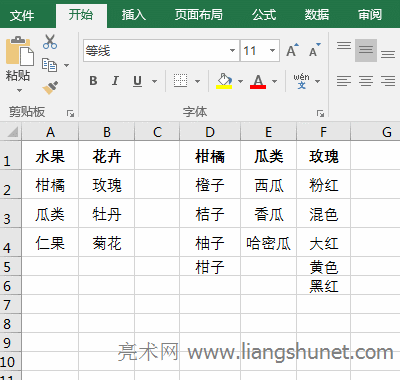Screen dimensions: 400x380
Task: Toggle underline formatting
Action: point(137,81)
